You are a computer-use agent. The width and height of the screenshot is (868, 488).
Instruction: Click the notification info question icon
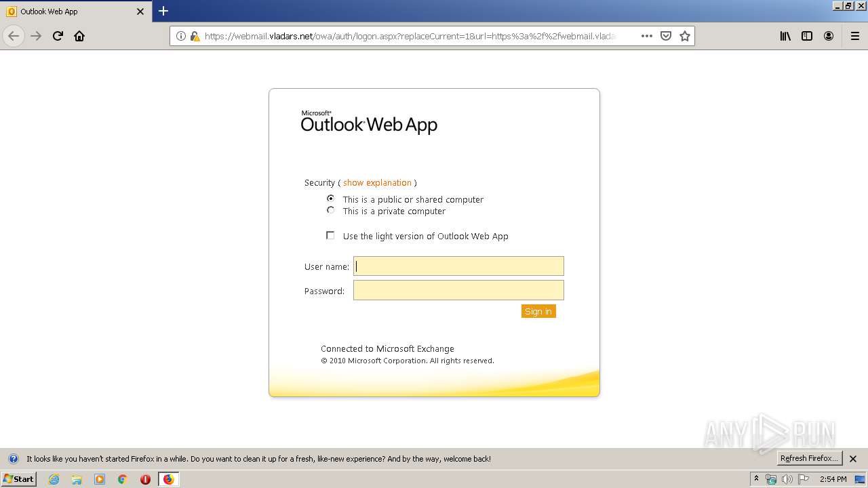(x=13, y=459)
